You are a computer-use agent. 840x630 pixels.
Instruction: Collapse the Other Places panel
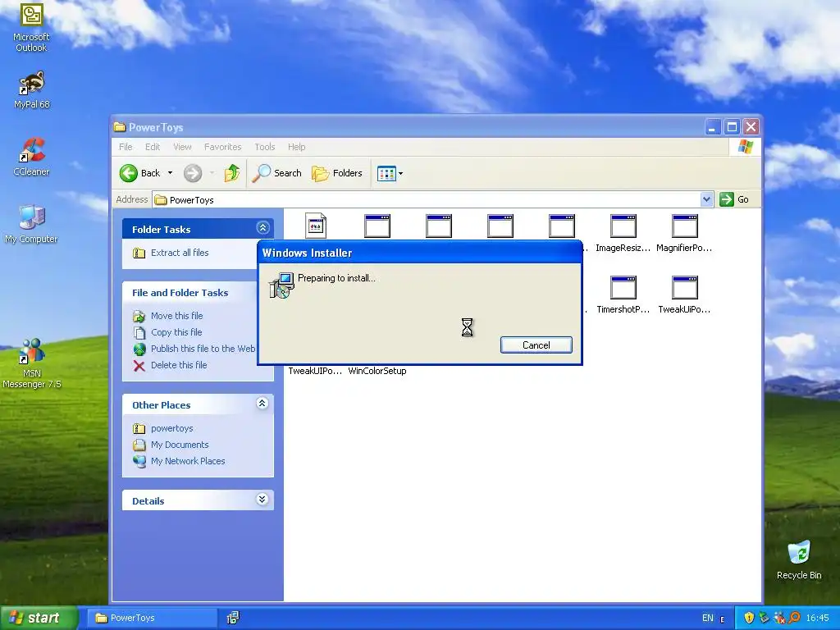(x=262, y=404)
